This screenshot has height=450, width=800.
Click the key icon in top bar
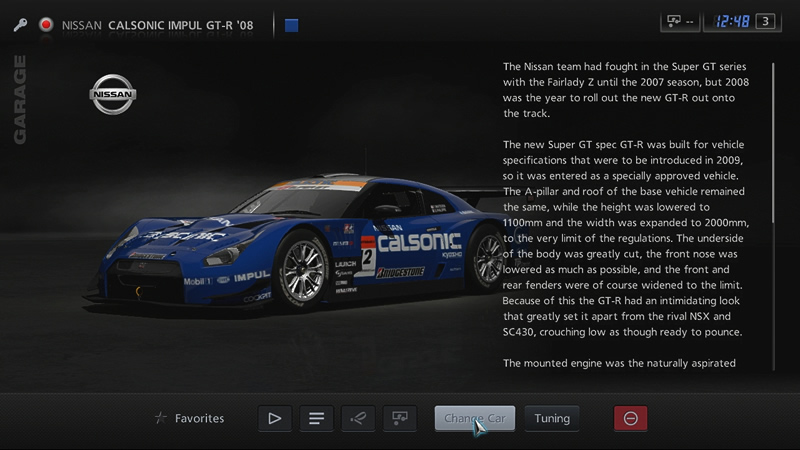click(20, 24)
